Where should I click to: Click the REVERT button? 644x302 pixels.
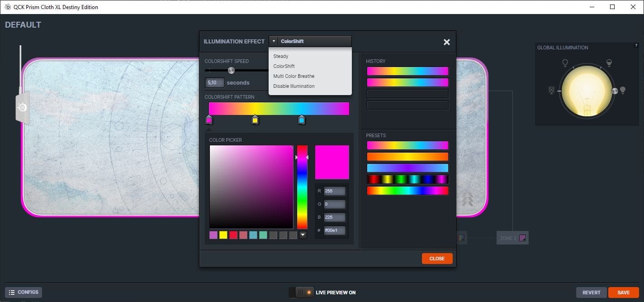(591, 292)
